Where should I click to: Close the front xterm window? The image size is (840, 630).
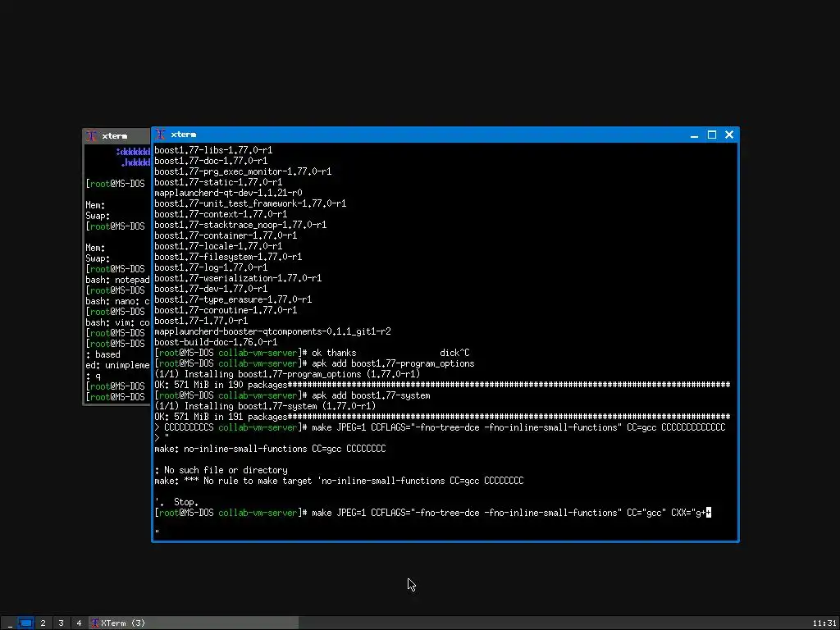coord(729,135)
